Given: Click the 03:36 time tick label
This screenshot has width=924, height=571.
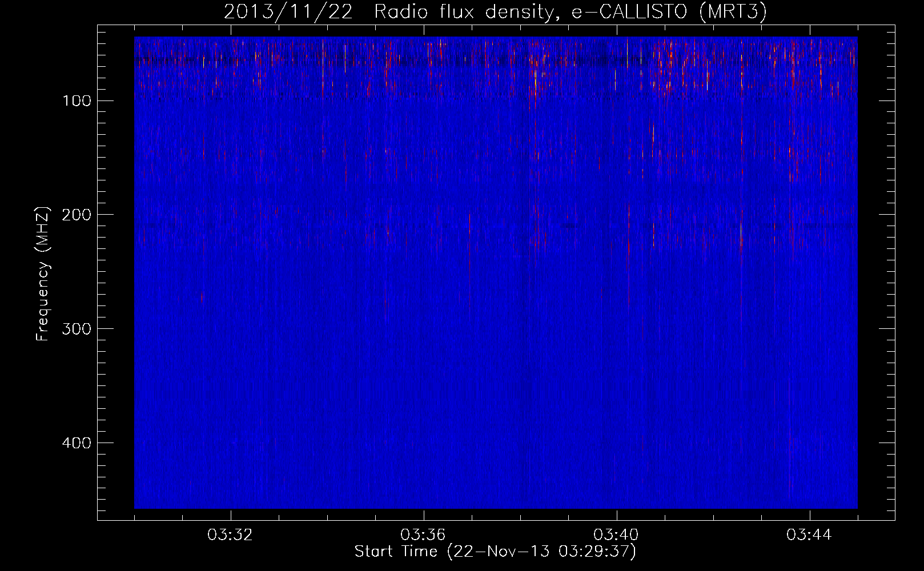Looking at the screenshot, I should pyautogui.click(x=423, y=535).
